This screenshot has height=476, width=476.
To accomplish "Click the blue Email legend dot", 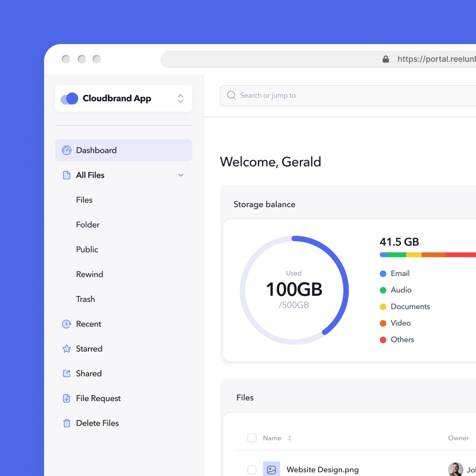I will click(x=383, y=274).
